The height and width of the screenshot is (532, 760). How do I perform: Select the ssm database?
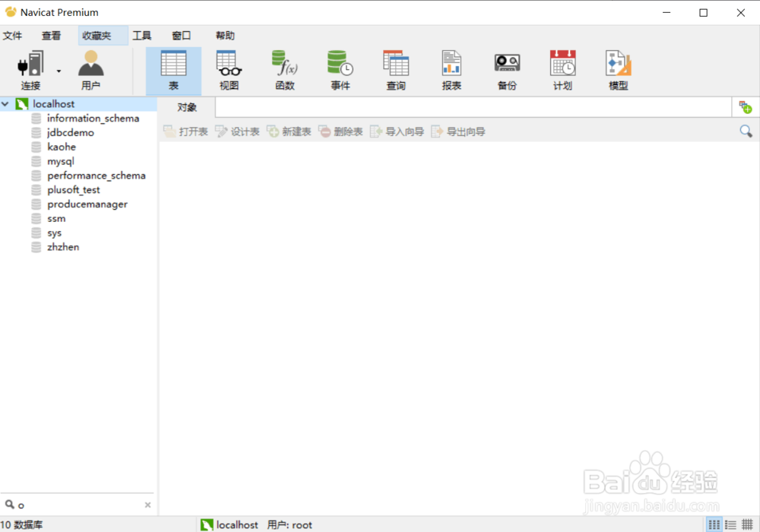pos(56,219)
